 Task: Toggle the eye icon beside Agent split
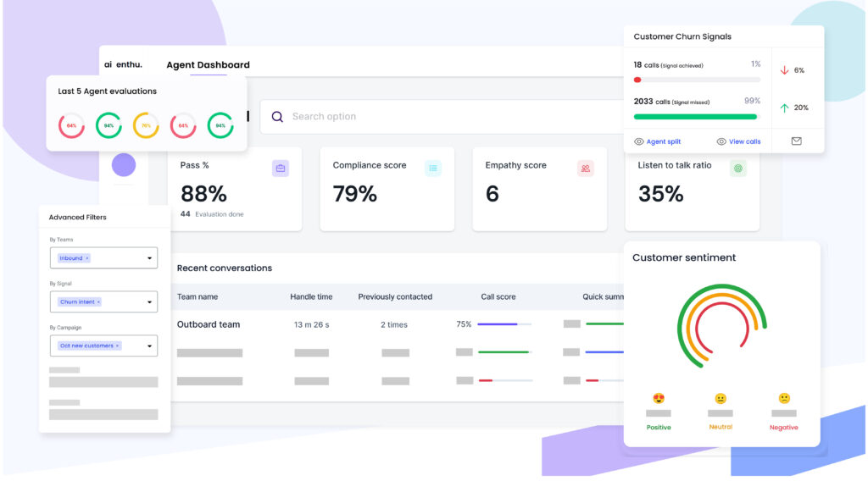click(639, 141)
